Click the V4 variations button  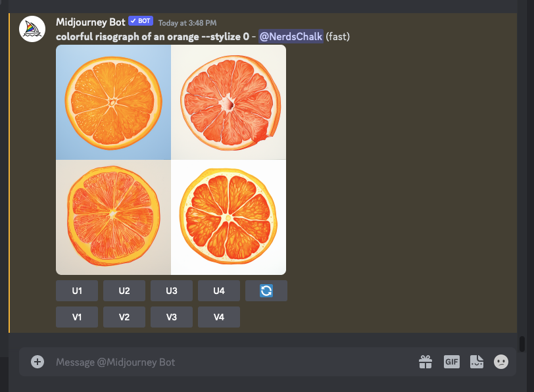coord(219,317)
